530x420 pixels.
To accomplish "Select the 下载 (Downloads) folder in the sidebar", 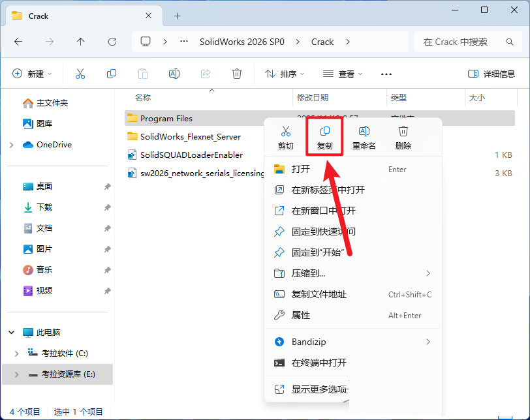I will pos(44,207).
